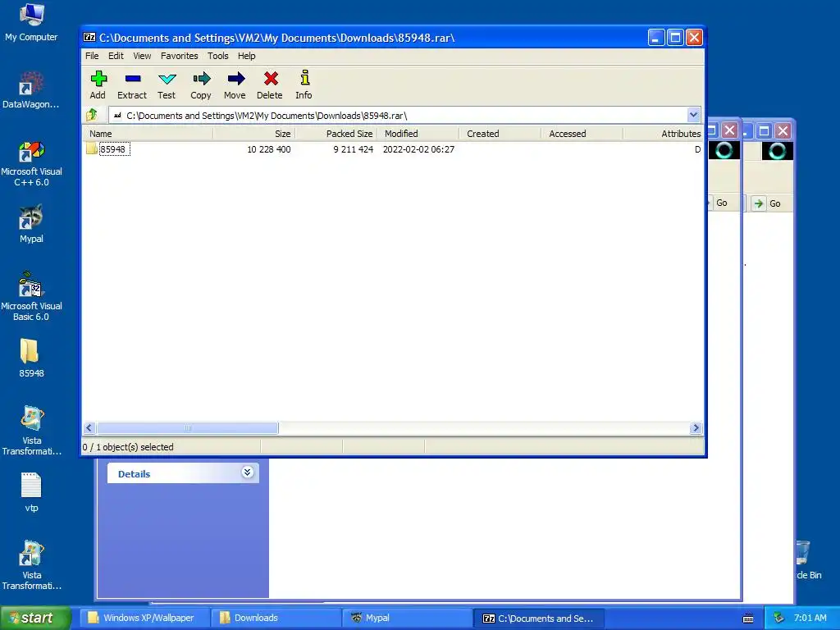The height and width of the screenshot is (630, 840).
Task: Click the 7-Zip title bar icon
Action: pos(89,38)
